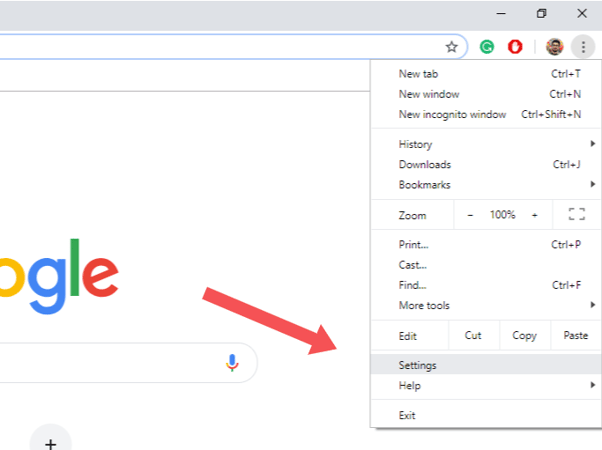Click the three-dot Chrome menu button

(x=582, y=46)
